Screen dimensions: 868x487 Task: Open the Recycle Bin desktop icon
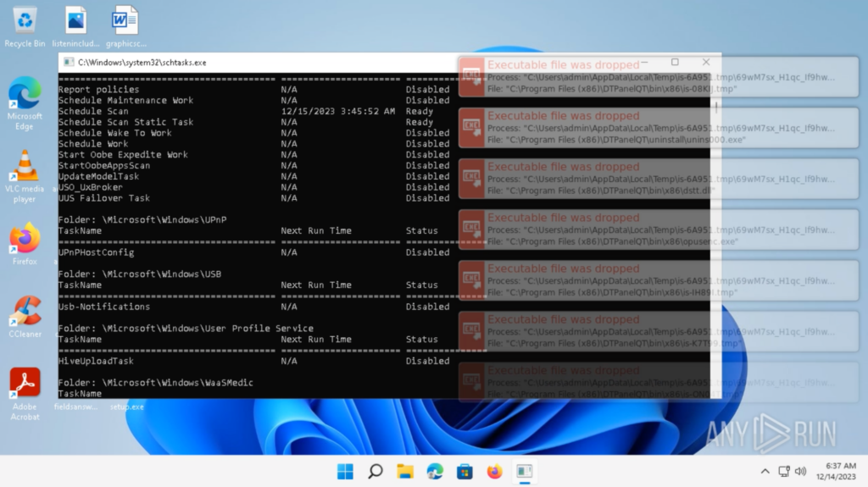(25, 24)
